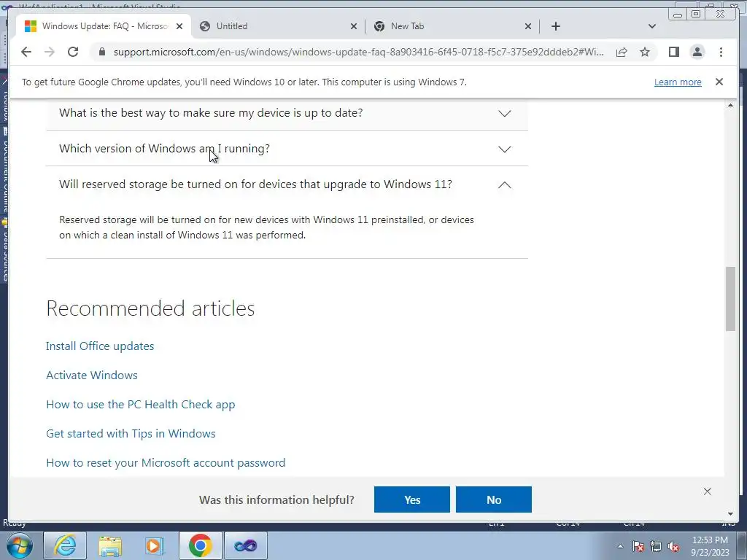
Task: Click the 'Recommended articles' heading text
Action: (x=150, y=308)
